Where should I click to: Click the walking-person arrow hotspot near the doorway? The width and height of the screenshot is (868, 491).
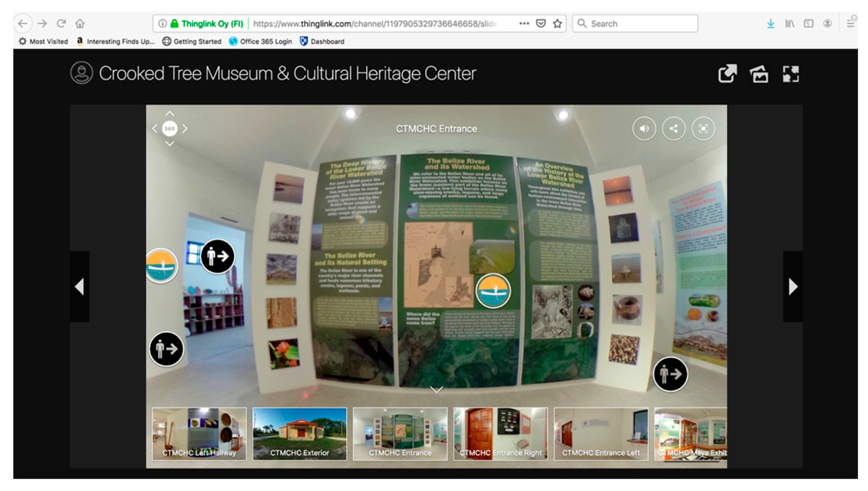pyautogui.click(x=218, y=256)
